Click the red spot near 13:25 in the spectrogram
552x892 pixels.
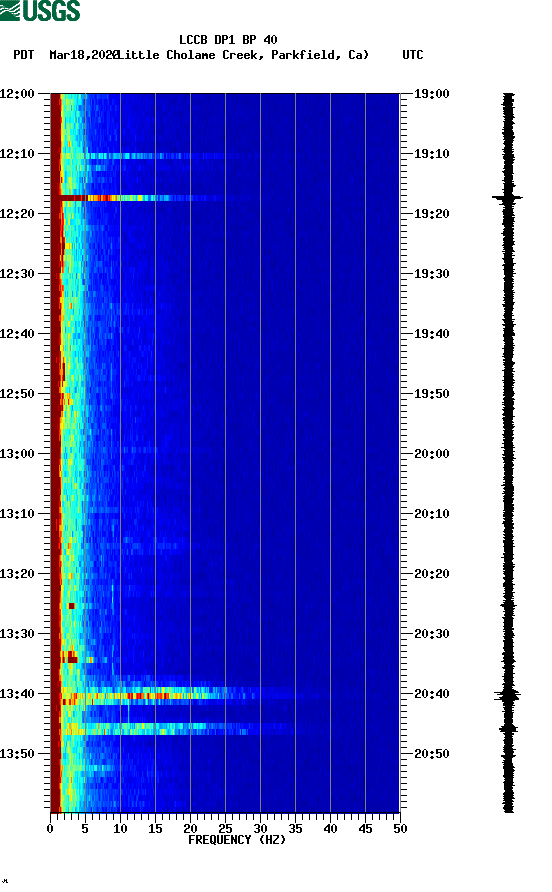tap(71, 606)
